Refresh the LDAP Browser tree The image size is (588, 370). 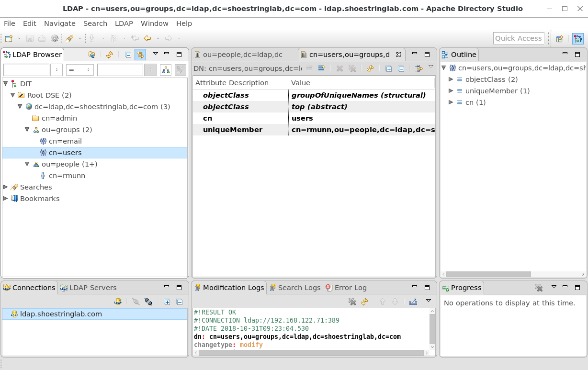pyautogui.click(x=110, y=55)
